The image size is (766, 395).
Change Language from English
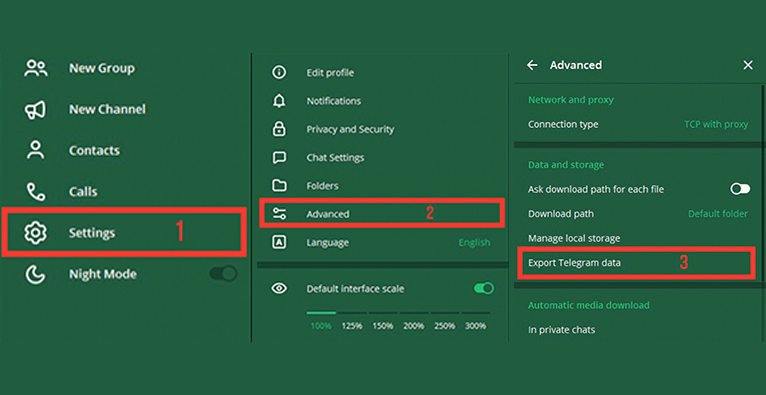pos(474,243)
